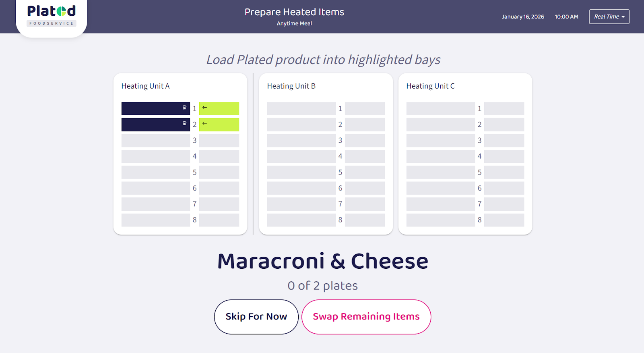
Task: Open the Real Time dropdown
Action: pyautogui.click(x=609, y=17)
